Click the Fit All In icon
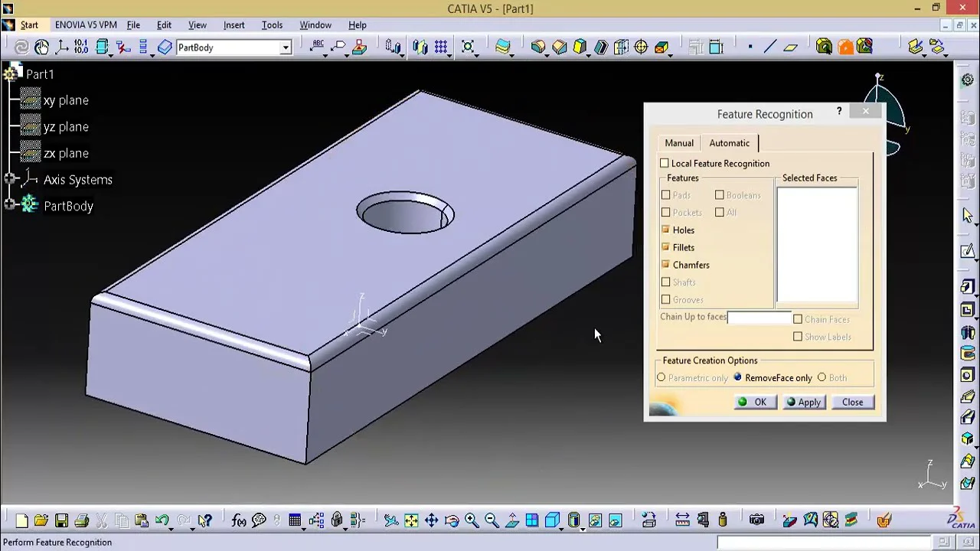Viewport: 980px width, 551px height. 411,521
